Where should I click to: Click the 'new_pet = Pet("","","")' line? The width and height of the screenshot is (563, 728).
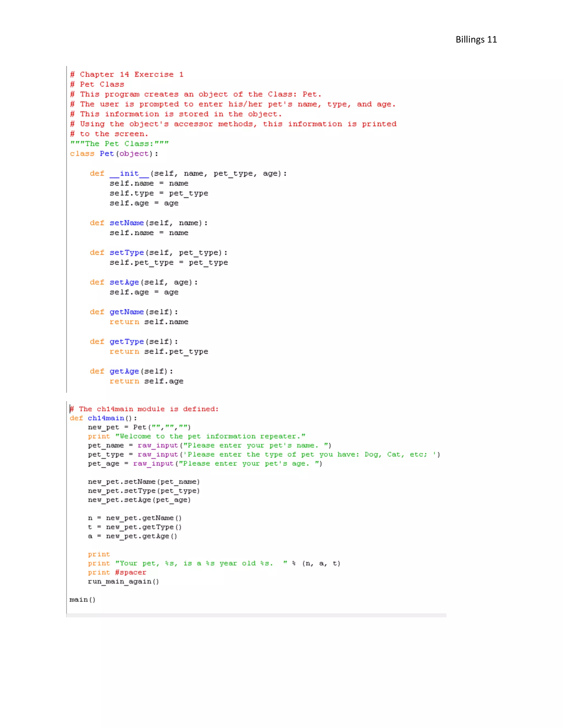[x=139, y=427]
